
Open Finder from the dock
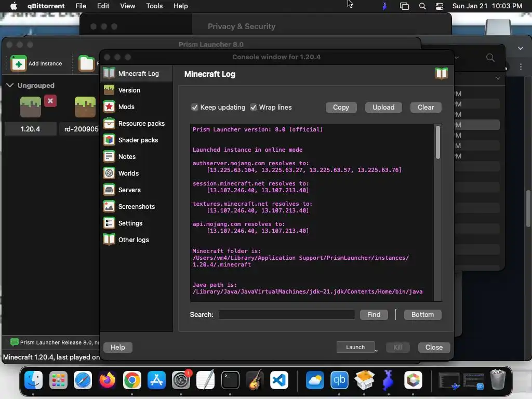pyautogui.click(x=33, y=380)
